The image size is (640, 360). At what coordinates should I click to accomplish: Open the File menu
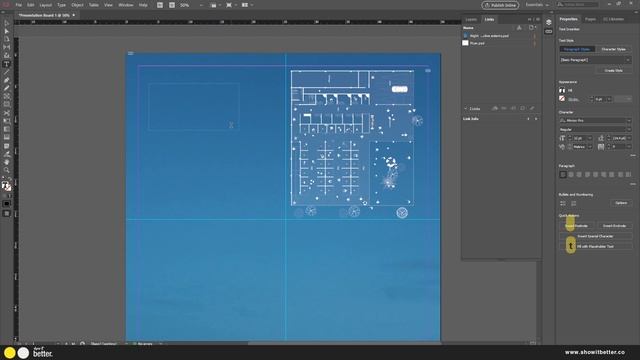(x=18, y=5)
